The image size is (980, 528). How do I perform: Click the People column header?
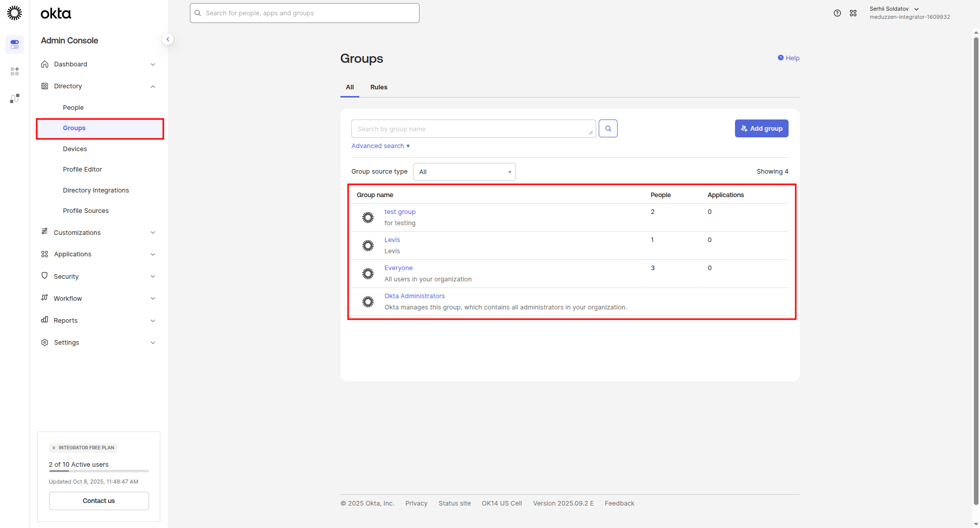point(660,195)
